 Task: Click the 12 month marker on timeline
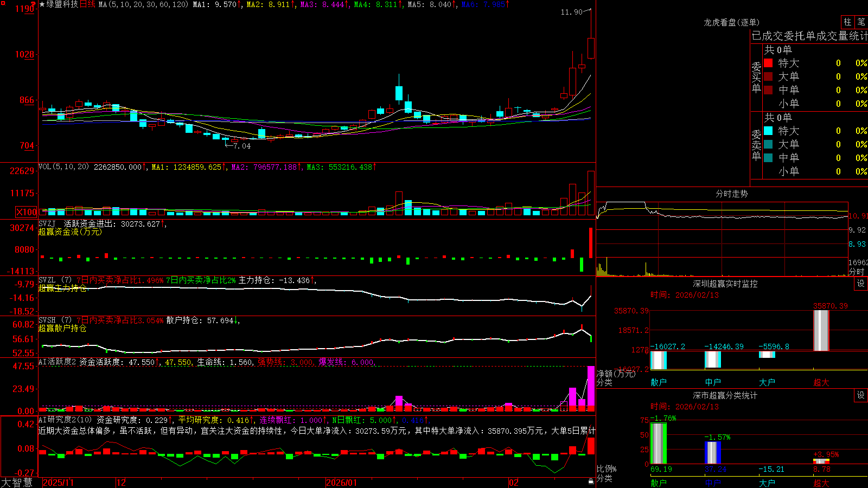tap(122, 483)
